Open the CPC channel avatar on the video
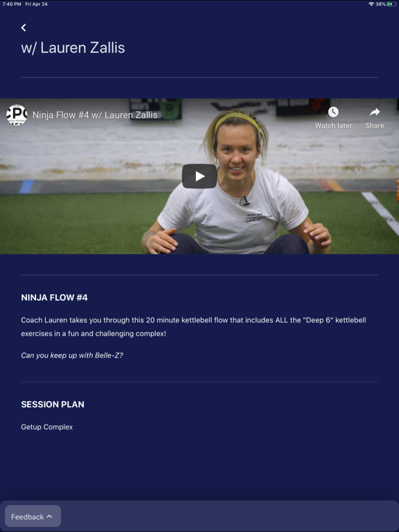The image size is (399, 532). click(17, 115)
